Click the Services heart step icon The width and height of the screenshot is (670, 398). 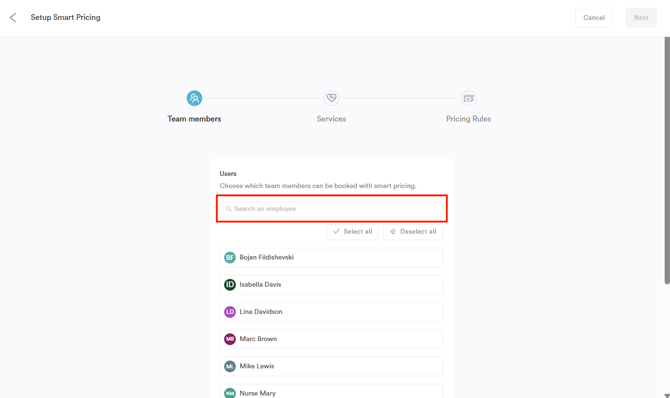tap(331, 98)
